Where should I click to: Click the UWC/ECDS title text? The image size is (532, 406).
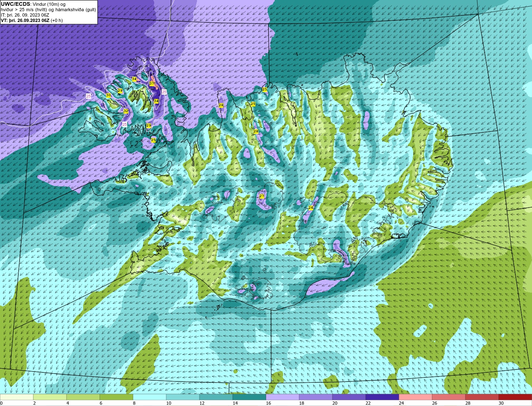[15, 4]
